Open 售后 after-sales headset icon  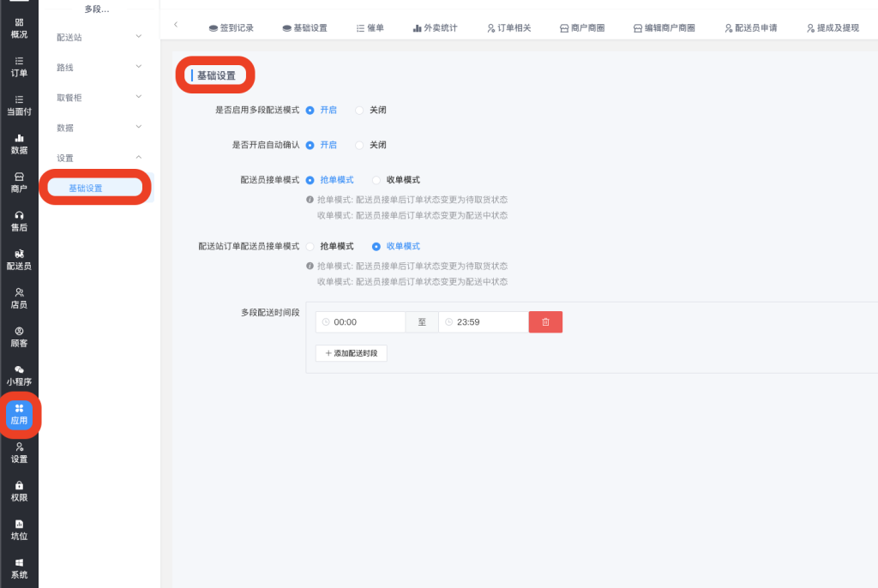19,221
